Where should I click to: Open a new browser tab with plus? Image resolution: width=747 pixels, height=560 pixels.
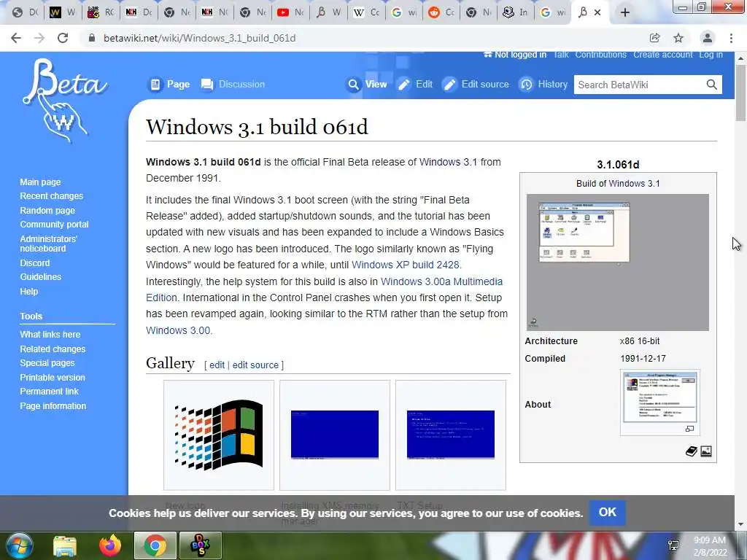click(x=625, y=13)
